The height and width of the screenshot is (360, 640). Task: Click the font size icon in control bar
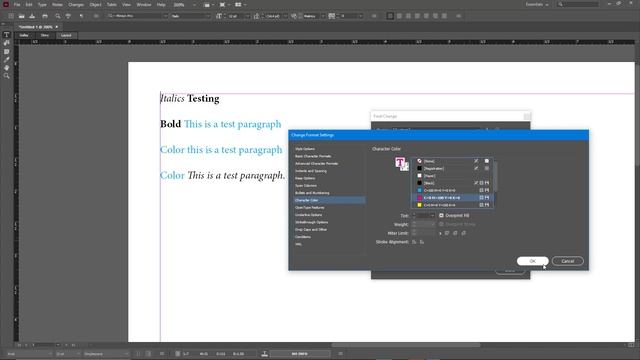tap(219, 16)
